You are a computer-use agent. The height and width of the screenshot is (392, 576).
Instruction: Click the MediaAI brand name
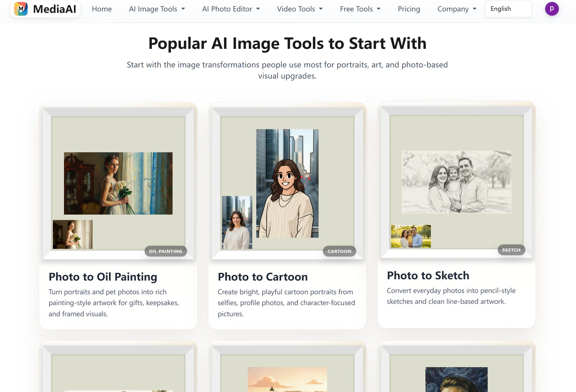click(x=55, y=9)
